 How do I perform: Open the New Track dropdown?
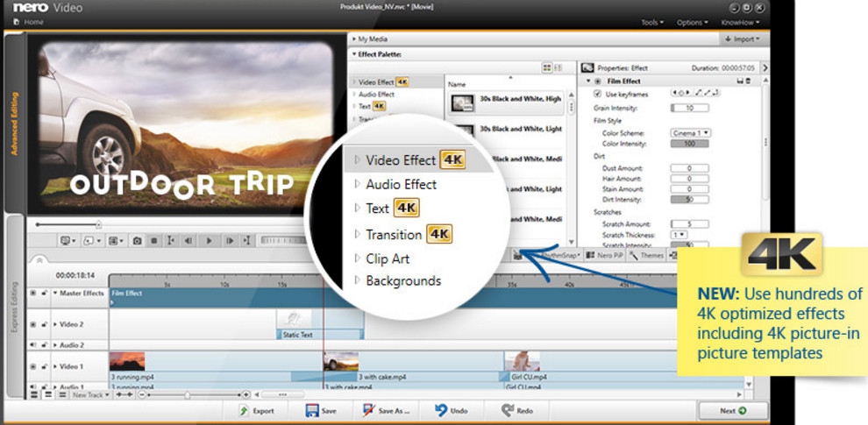[91, 394]
